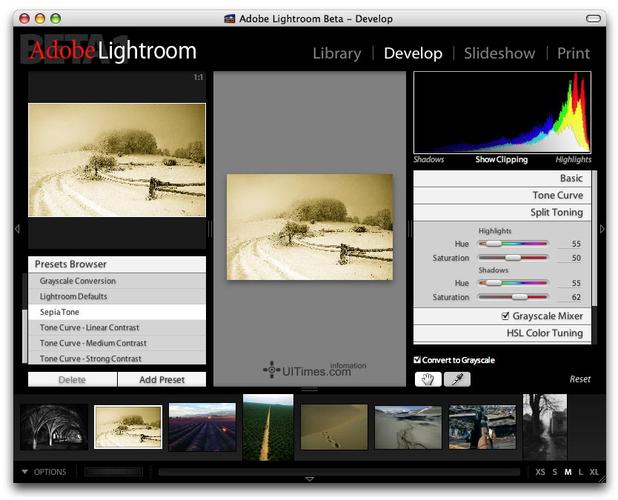Collapse the Presets Browser header
Viewport: 618px width, 500px height.
[117, 264]
